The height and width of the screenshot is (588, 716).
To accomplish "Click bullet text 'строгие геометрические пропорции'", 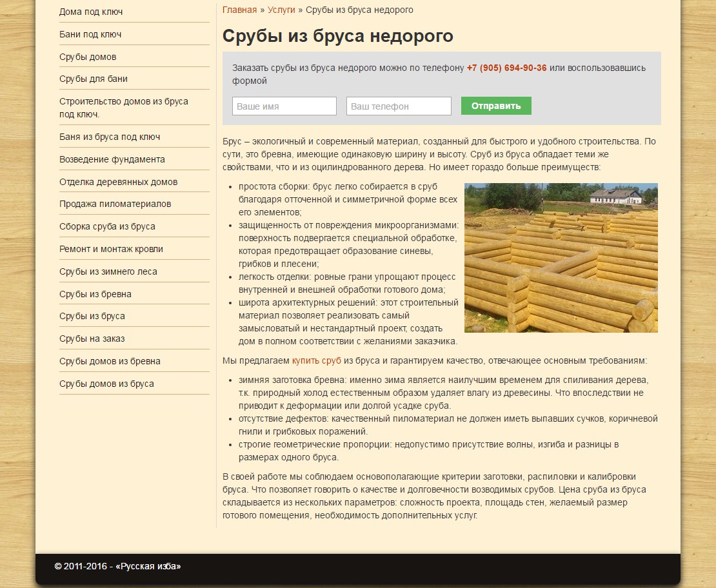I will click(x=314, y=445).
